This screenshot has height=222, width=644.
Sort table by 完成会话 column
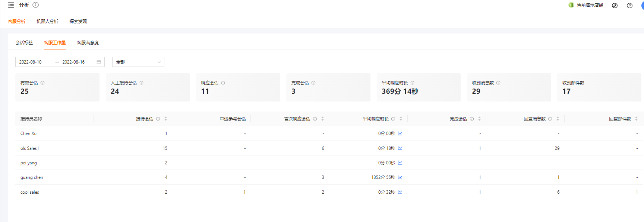[480, 119]
